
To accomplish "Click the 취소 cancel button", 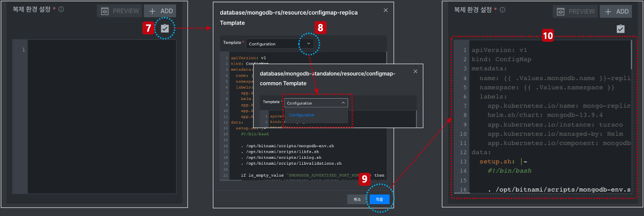I will click(x=357, y=199).
